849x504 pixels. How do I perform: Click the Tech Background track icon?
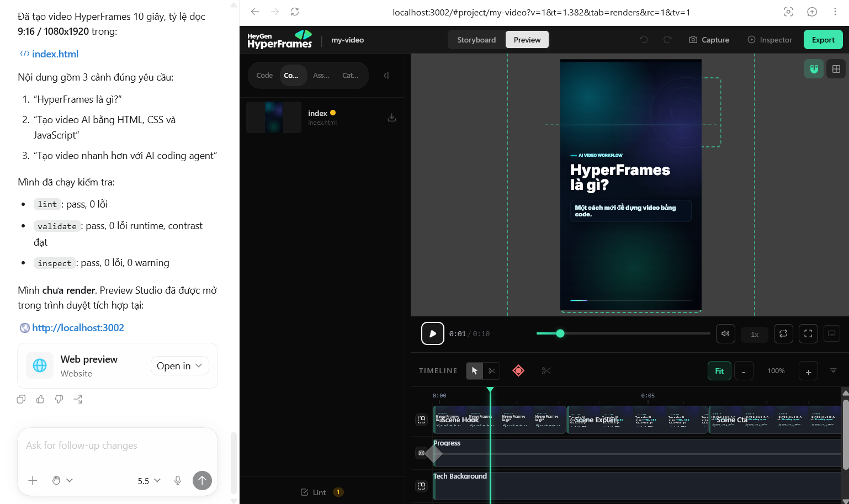coord(421,486)
